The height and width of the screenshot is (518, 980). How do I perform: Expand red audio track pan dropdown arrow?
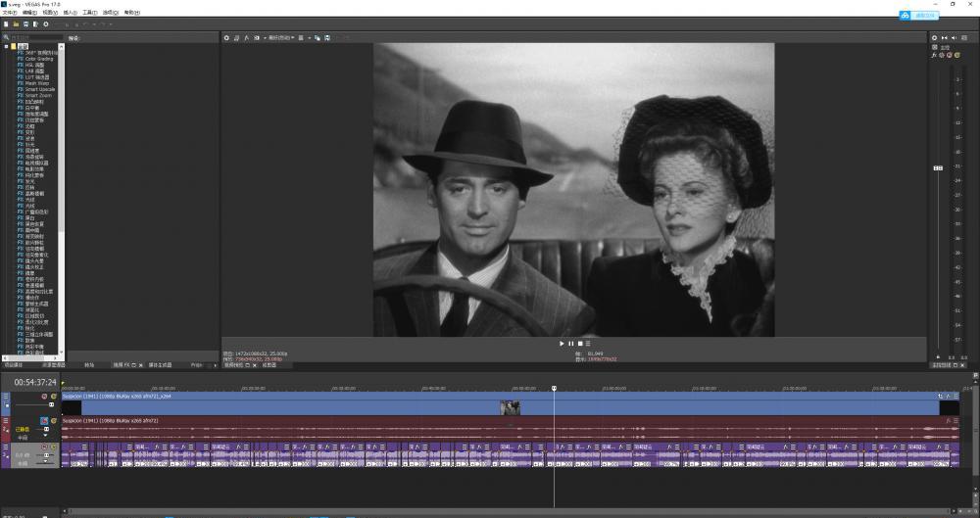click(x=45, y=436)
